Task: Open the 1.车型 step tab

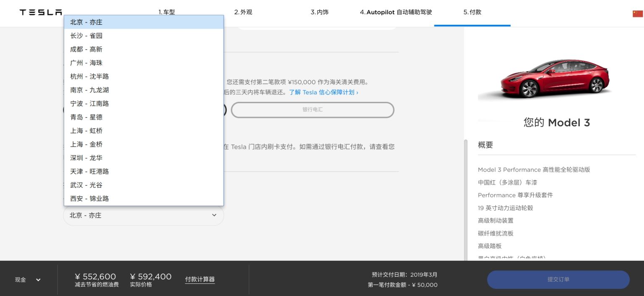Action: click(166, 12)
